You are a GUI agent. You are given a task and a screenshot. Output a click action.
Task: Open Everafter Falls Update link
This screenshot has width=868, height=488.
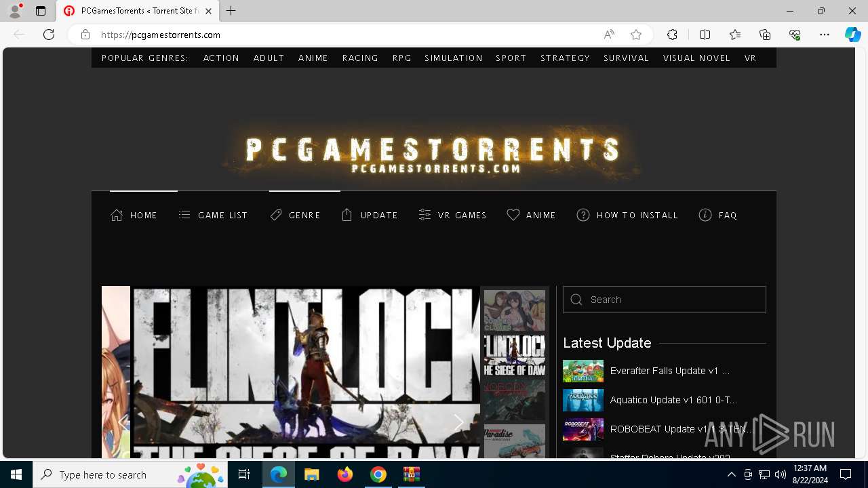point(670,371)
